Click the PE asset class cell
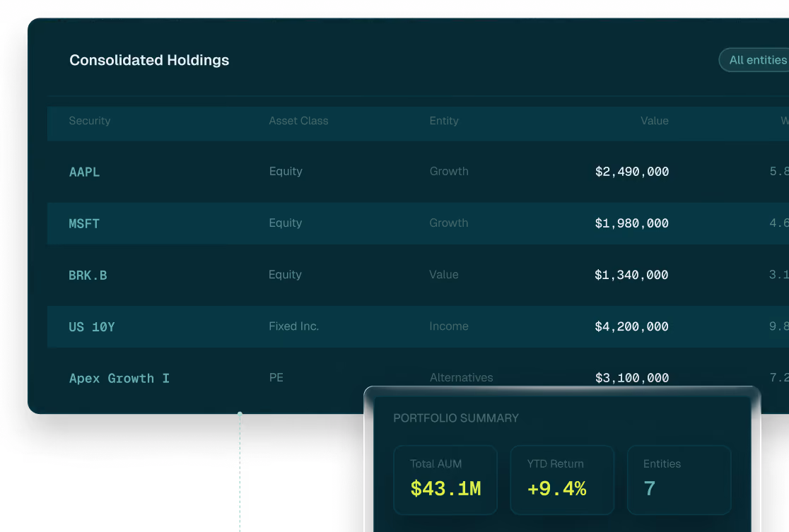 [x=276, y=378]
